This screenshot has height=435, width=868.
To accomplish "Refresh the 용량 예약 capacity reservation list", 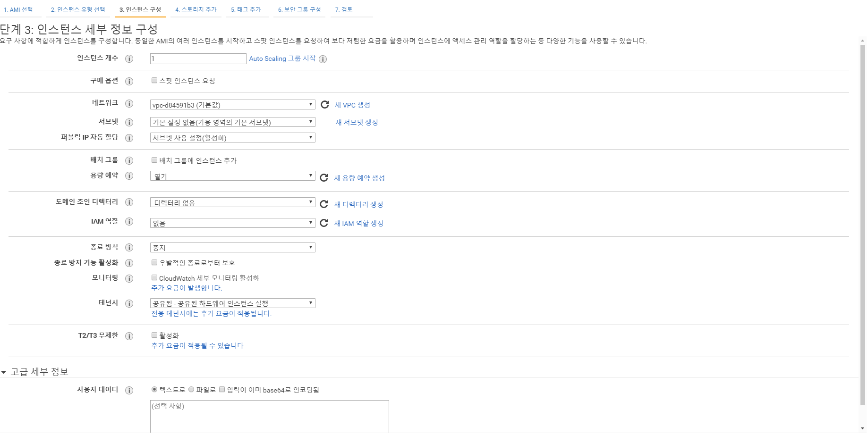I will point(324,178).
